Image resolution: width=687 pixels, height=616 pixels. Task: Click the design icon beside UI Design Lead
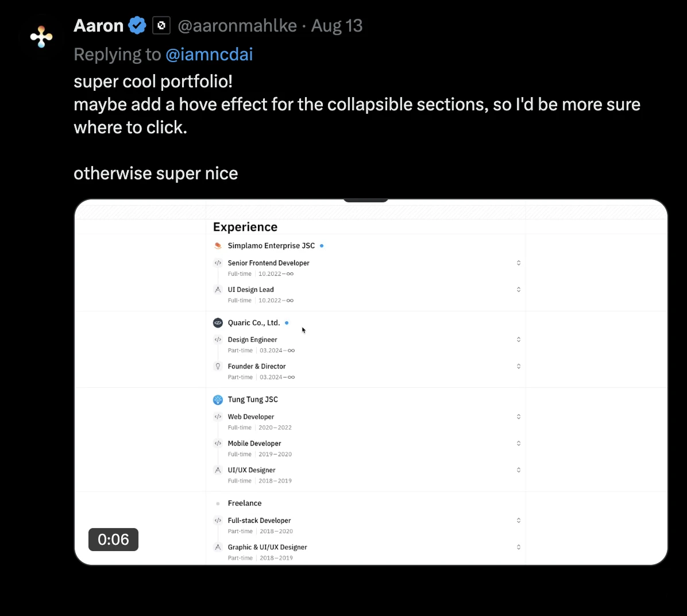click(218, 290)
